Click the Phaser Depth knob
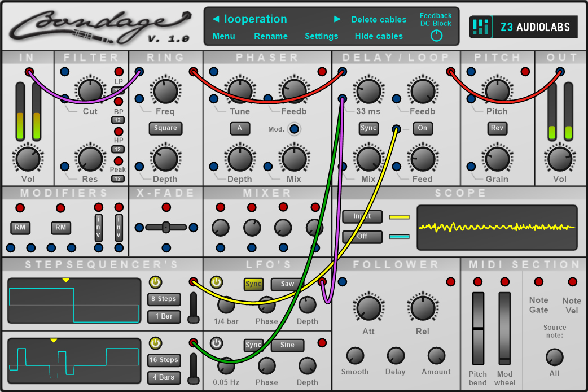The image size is (588, 392). coord(240,159)
